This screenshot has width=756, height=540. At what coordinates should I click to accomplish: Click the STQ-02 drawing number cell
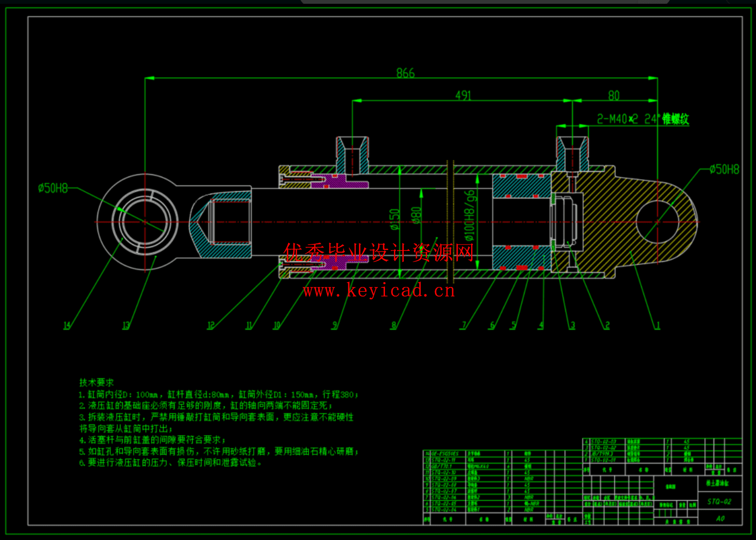(x=719, y=501)
